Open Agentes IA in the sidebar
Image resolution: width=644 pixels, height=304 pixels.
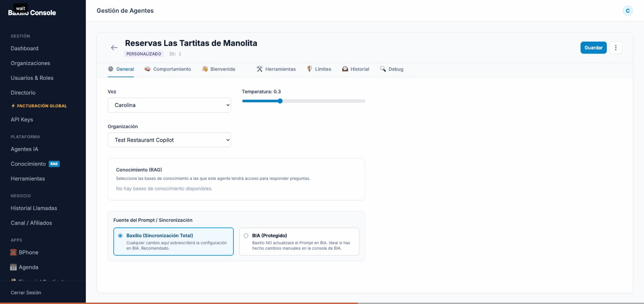(x=24, y=149)
